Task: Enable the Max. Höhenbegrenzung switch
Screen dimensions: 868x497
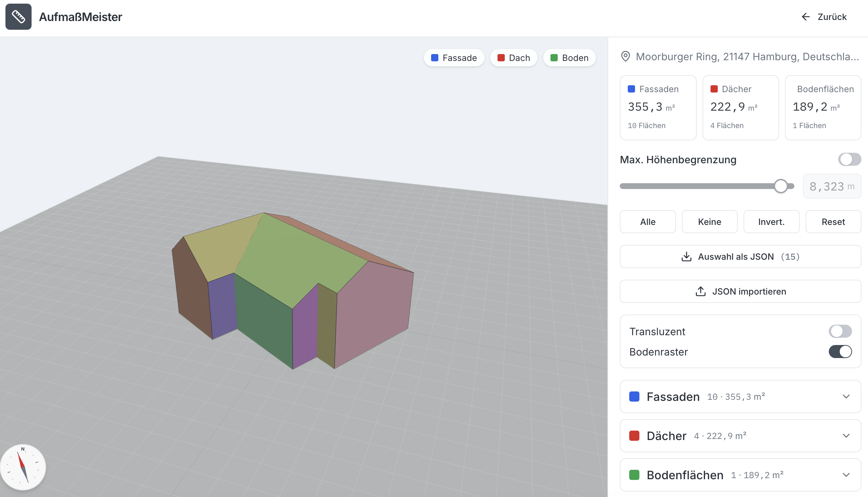Action: [x=849, y=159]
